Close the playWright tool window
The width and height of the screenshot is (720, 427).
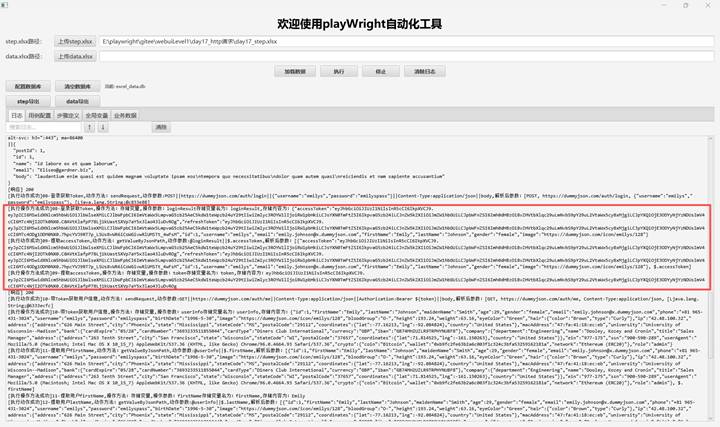[708, 5]
